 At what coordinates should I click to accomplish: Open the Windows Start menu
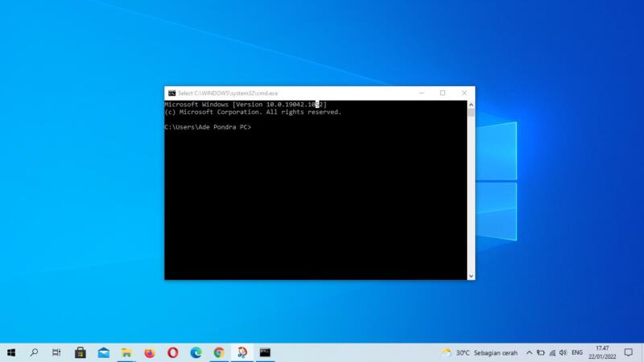click(11, 352)
